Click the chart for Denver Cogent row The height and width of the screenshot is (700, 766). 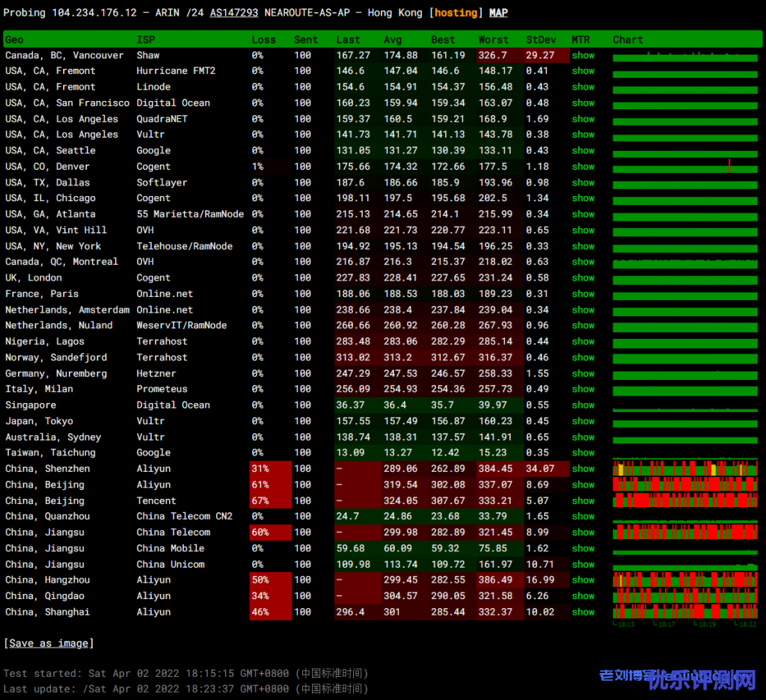tap(684, 167)
